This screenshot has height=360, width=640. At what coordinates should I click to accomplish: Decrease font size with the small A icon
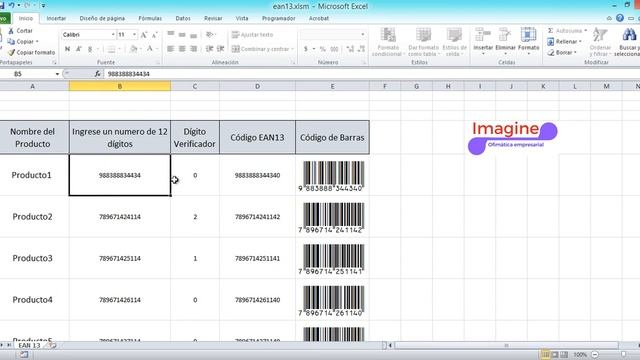[x=154, y=35]
